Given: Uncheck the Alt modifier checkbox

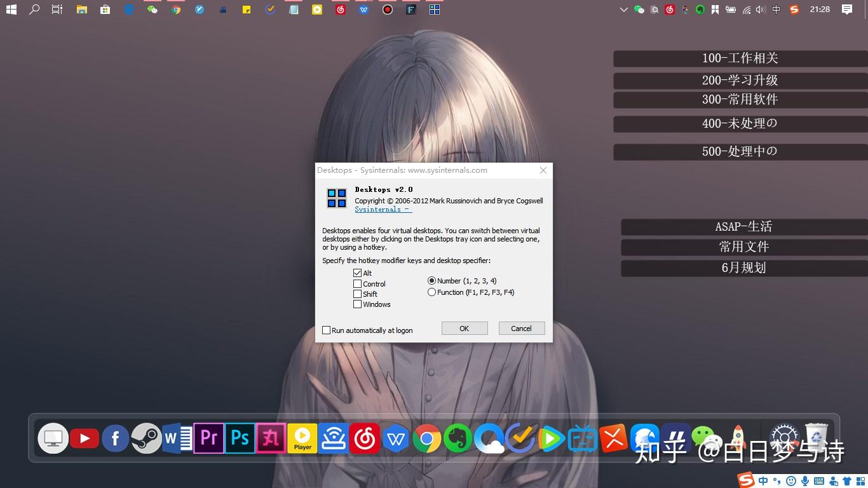Looking at the screenshot, I should point(358,273).
